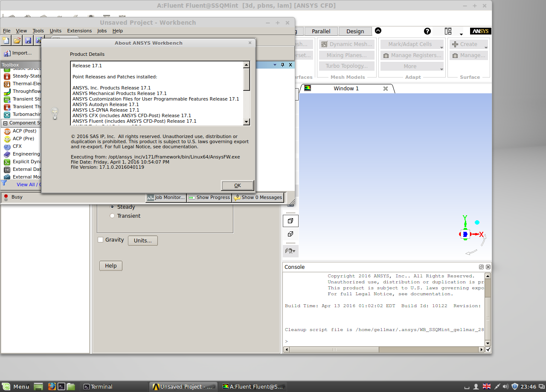Click the Dynamic Mesh... button
Screen dimensions: 546x392
tap(347, 44)
